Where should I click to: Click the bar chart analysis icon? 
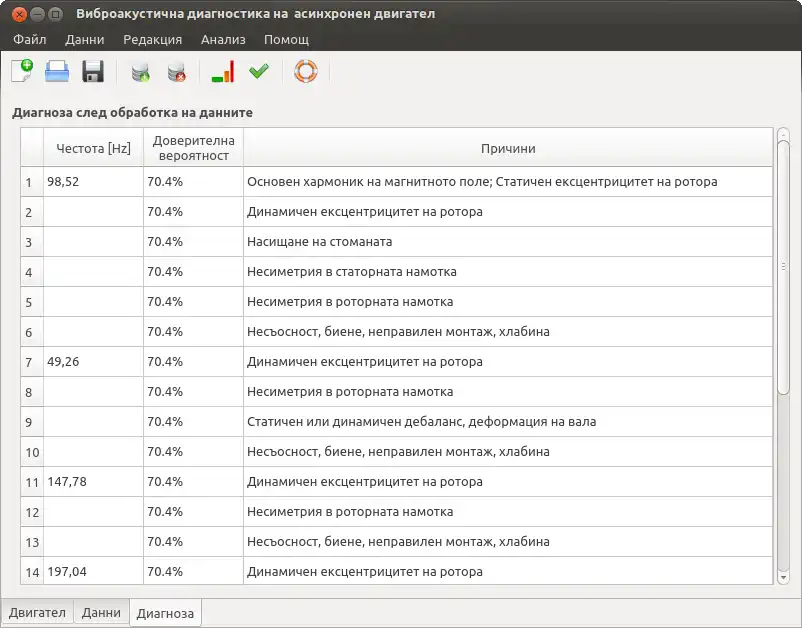[223, 72]
